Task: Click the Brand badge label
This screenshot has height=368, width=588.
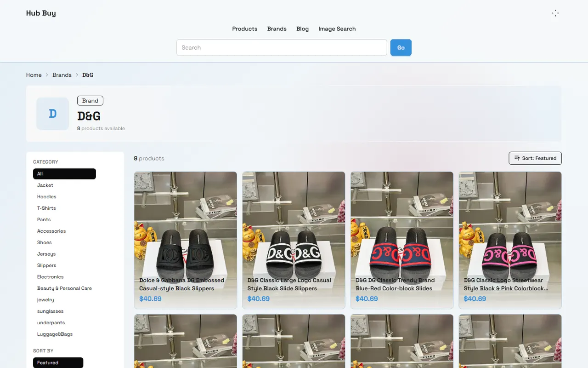Action: coord(90,101)
